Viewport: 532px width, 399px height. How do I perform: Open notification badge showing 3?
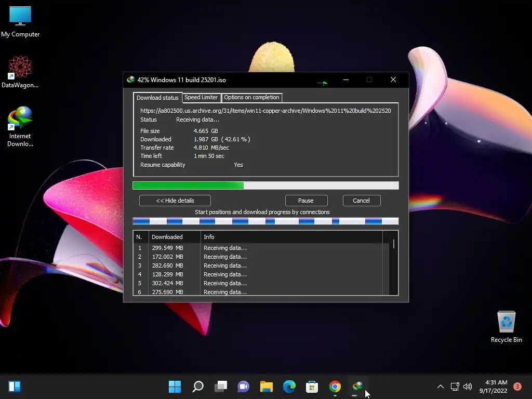(x=517, y=387)
